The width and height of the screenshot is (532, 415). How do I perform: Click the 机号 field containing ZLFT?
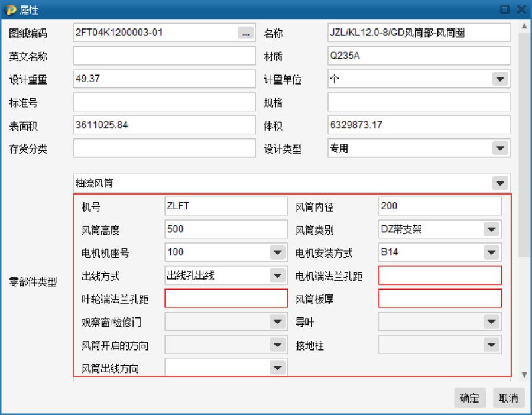click(x=226, y=206)
